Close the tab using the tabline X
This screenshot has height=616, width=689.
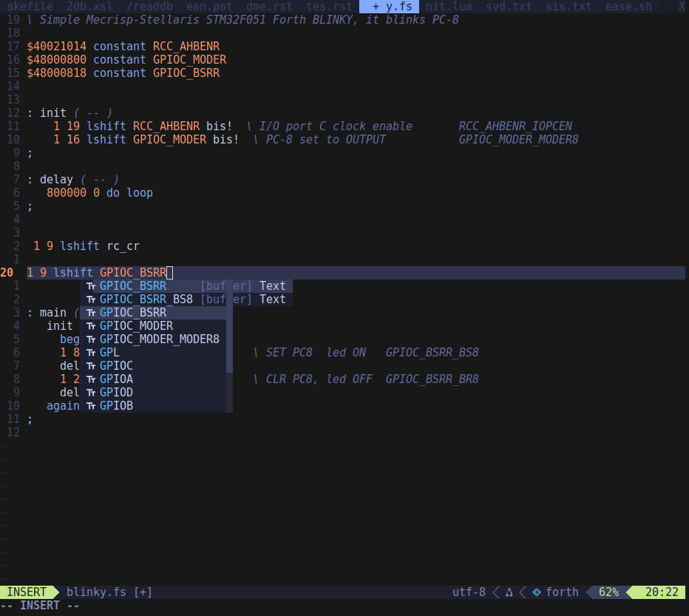pos(682,7)
